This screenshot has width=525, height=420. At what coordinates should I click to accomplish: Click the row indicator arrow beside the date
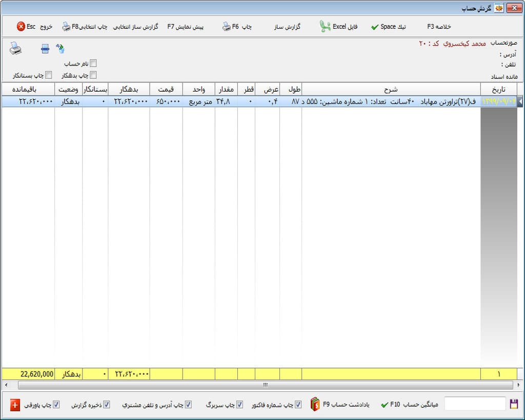pos(520,101)
